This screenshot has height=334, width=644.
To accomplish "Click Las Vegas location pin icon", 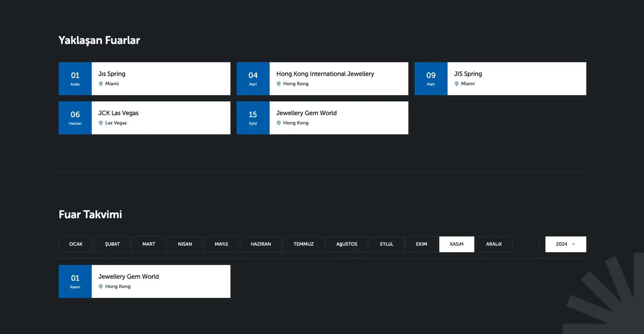I will [101, 123].
